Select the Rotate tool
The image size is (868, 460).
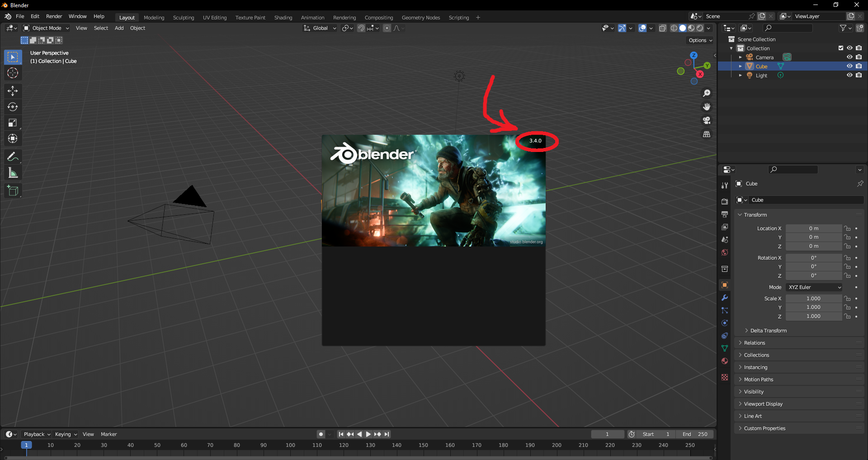13,107
